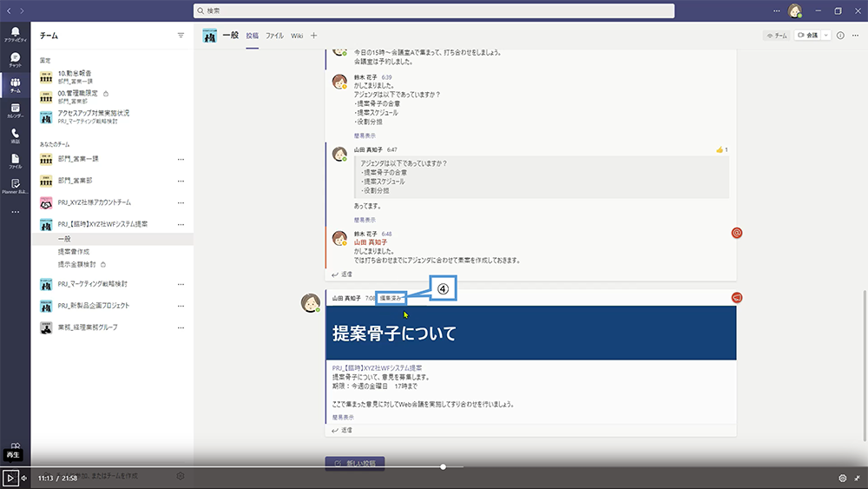Show more apps via sidebar ellipsis
The width and height of the screenshot is (868, 489).
pyautogui.click(x=15, y=212)
